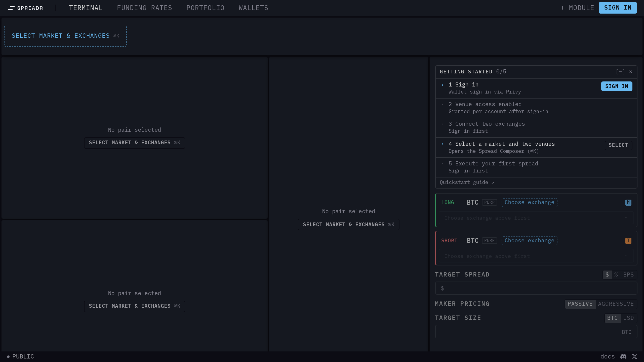
Task: Open the X (Twitter) icon in footer
Action: [x=634, y=356]
